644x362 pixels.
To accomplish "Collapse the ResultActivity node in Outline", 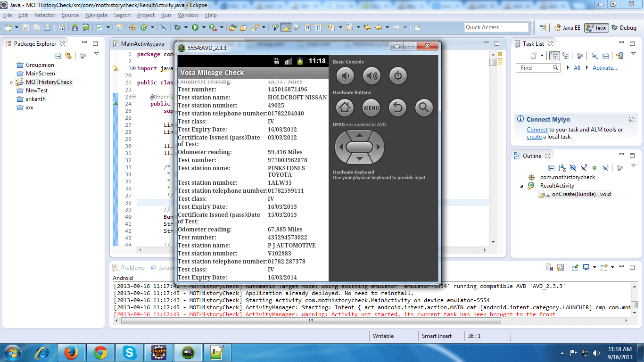I will (x=522, y=186).
